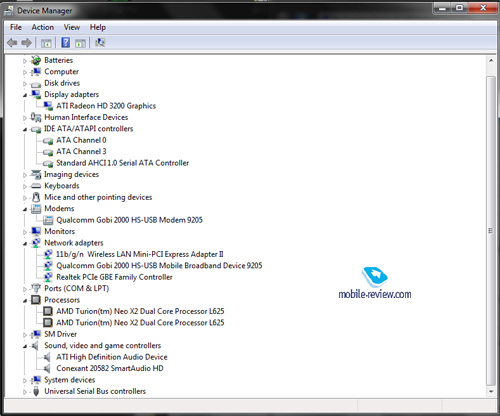Click the Forward arrow toolbar icon
The image size is (500, 416).
click(26, 43)
